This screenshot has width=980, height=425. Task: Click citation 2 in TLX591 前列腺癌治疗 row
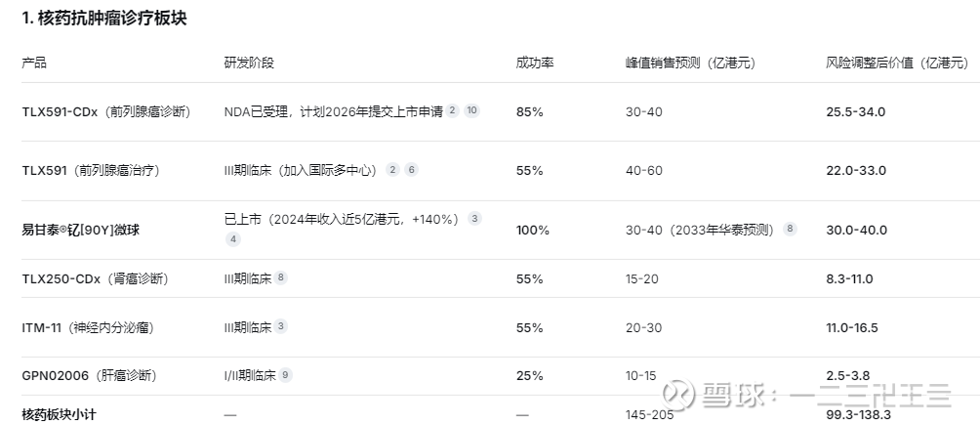392,169
